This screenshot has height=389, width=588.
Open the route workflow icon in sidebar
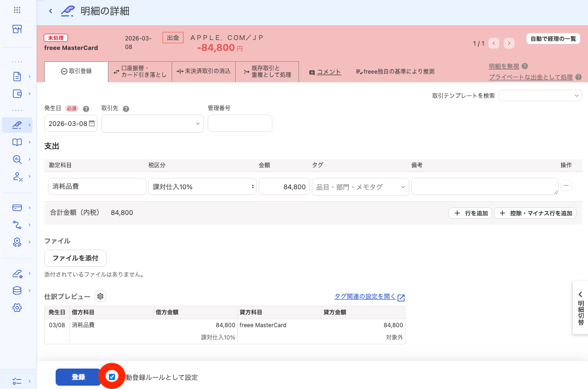[17, 225]
